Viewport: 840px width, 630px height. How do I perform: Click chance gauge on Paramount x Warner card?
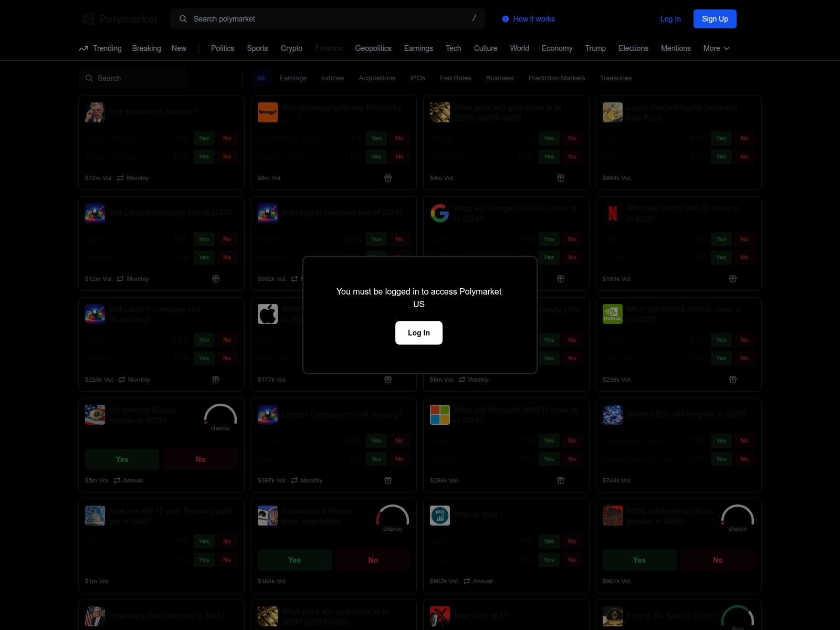pyautogui.click(x=393, y=518)
